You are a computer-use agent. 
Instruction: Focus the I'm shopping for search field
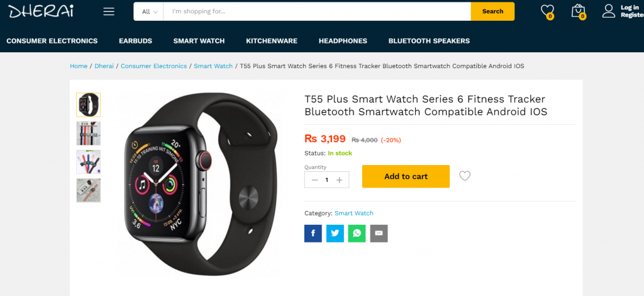coord(317,11)
